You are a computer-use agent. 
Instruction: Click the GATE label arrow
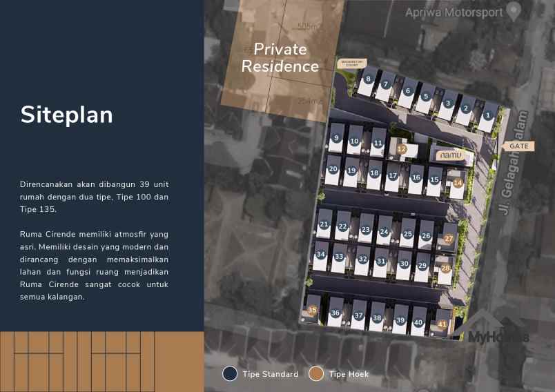[518, 146]
